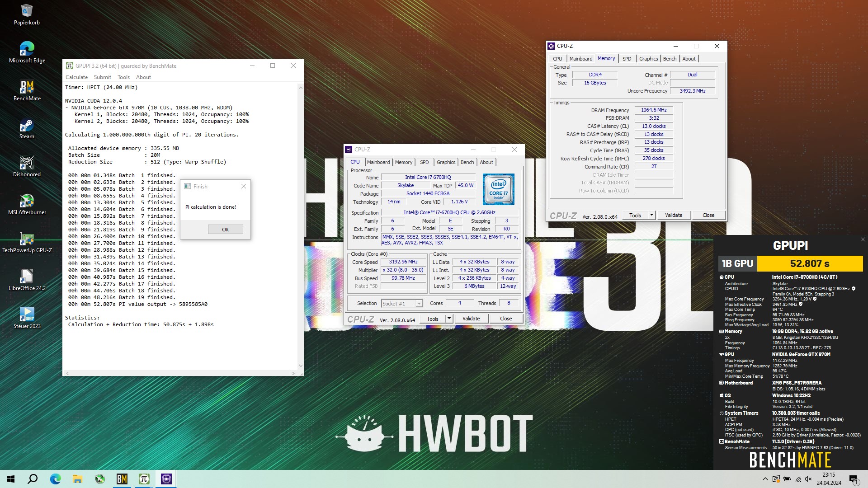Open MSI Afterburner desktop shortcut
868x488 pixels.
27,204
